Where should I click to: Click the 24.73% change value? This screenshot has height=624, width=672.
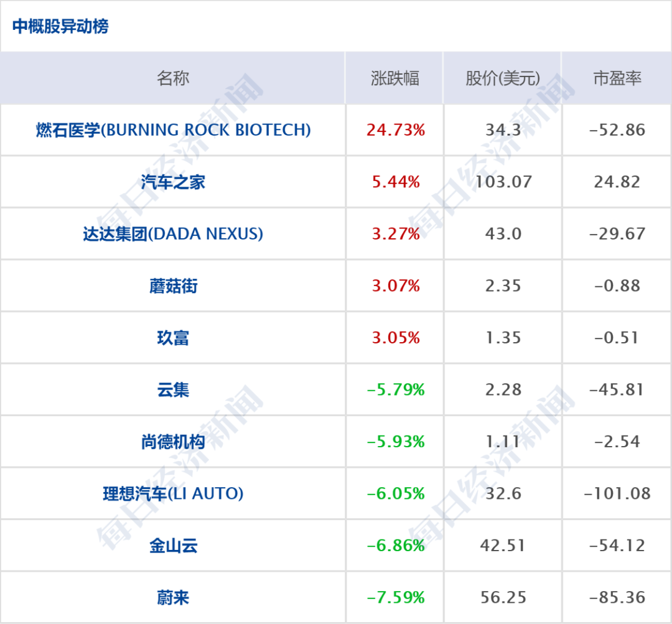coord(396,130)
